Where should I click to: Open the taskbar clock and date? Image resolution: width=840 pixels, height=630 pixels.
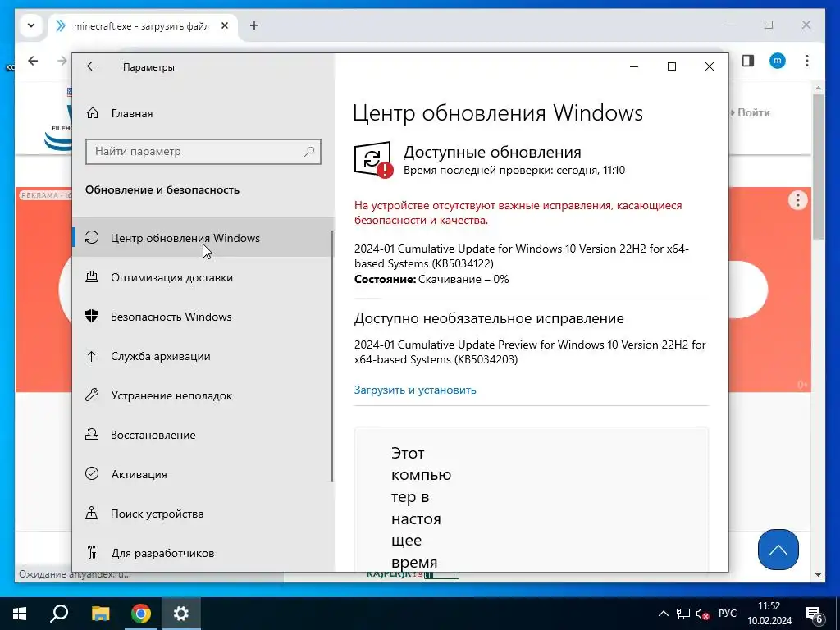tap(769, 614)
